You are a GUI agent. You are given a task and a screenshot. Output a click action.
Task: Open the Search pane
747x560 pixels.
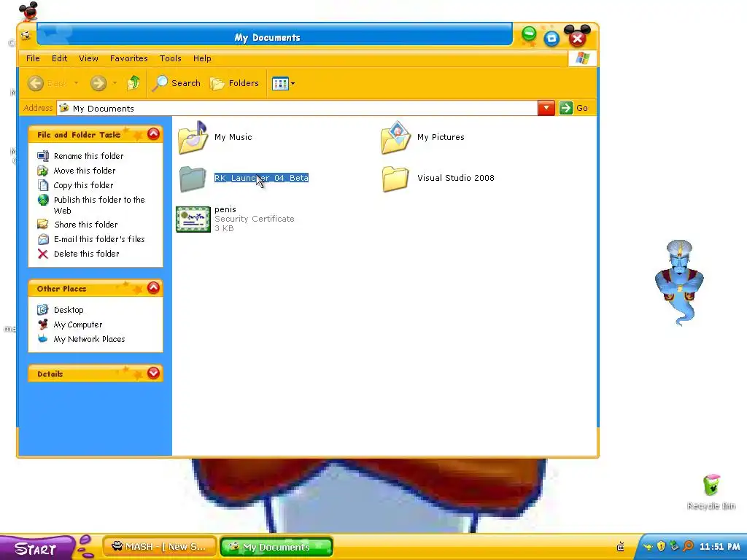click(177, 83)
